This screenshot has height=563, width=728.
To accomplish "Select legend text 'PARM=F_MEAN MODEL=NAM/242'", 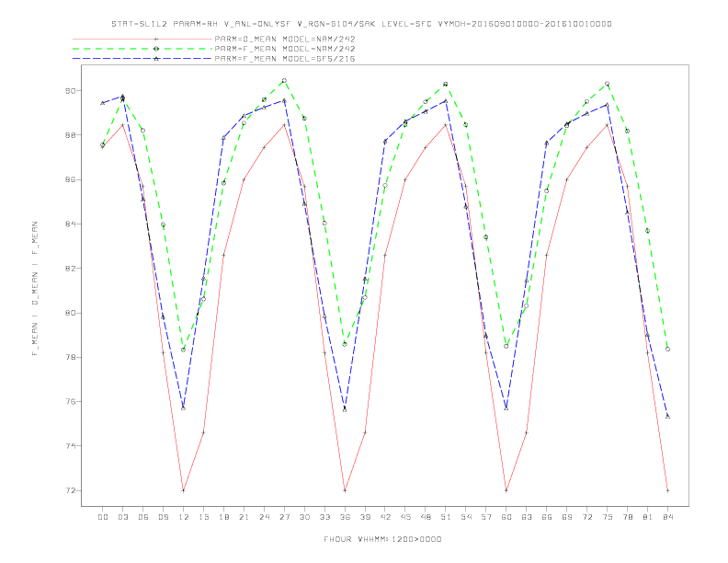I will [x=285, y=49].
